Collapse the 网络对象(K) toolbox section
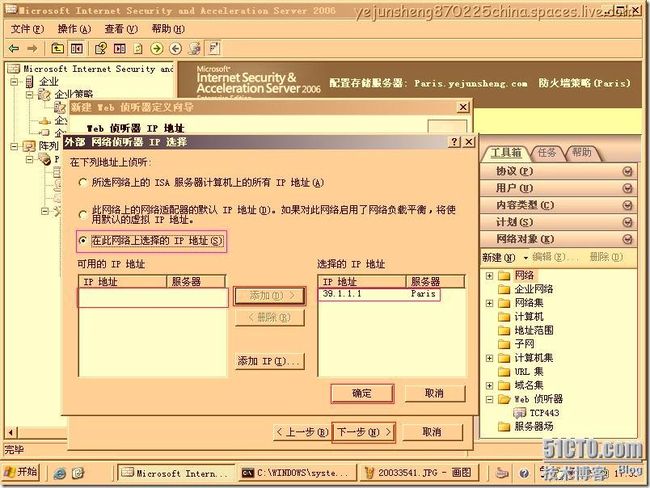The image size is (650, 488). pyautogui.click(x=628, y=239)
